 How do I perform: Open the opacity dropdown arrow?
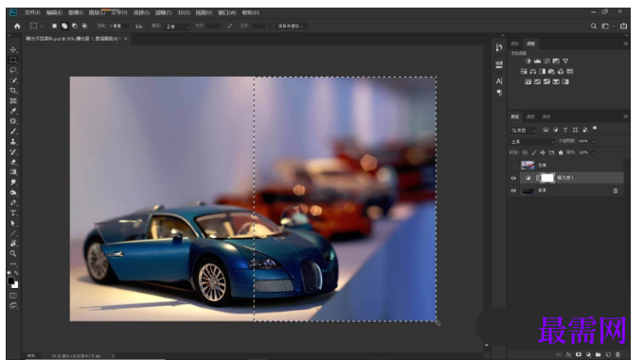[594, 141]
